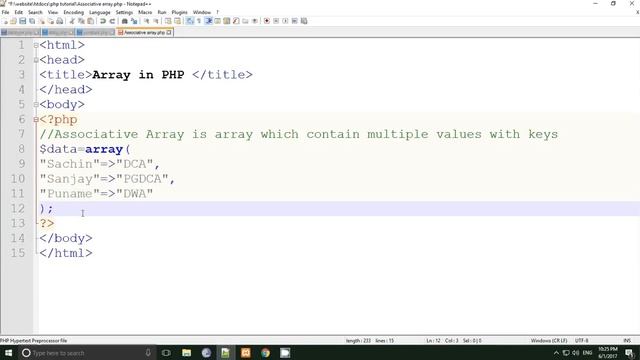
Task: Collapse the php fold marker on line 6
Action: pos(36,120)
